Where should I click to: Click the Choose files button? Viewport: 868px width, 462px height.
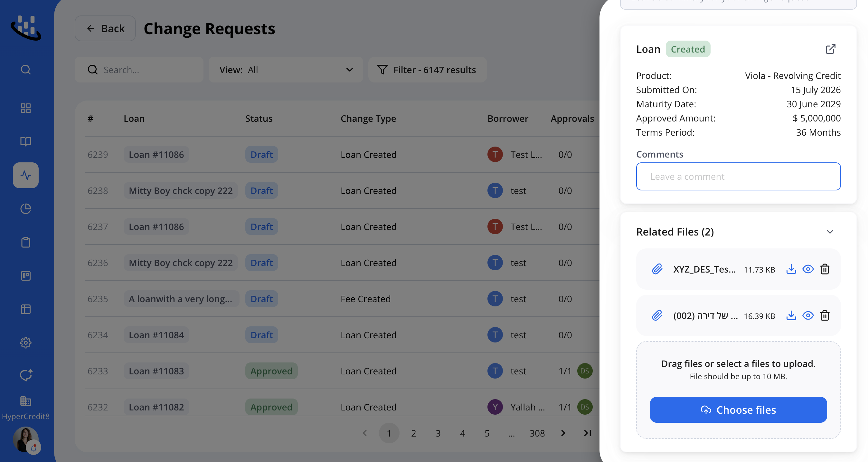[738, 410]
